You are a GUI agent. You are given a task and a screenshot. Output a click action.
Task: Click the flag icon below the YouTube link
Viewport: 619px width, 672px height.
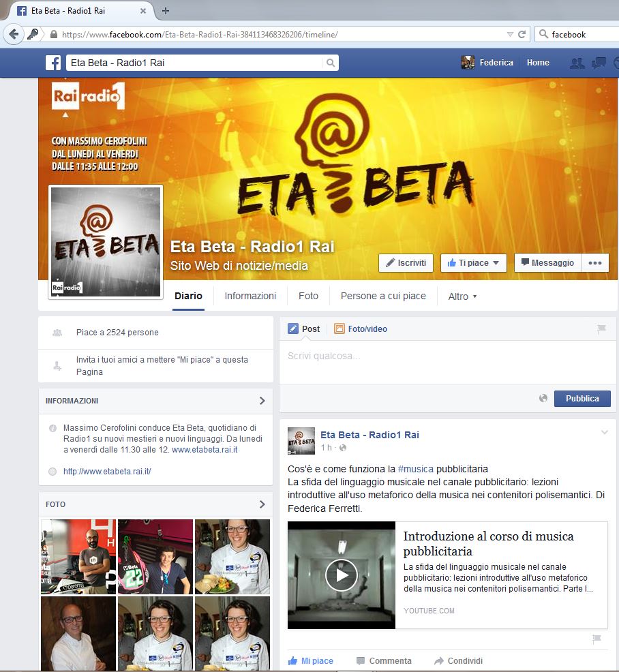[597, 639]
